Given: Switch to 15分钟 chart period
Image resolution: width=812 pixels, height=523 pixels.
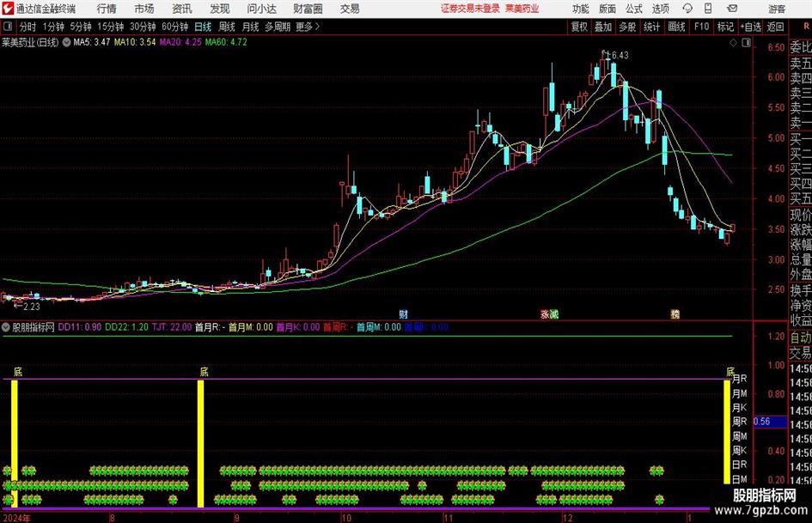Looking at the screenshot, I should pos(111,27).
